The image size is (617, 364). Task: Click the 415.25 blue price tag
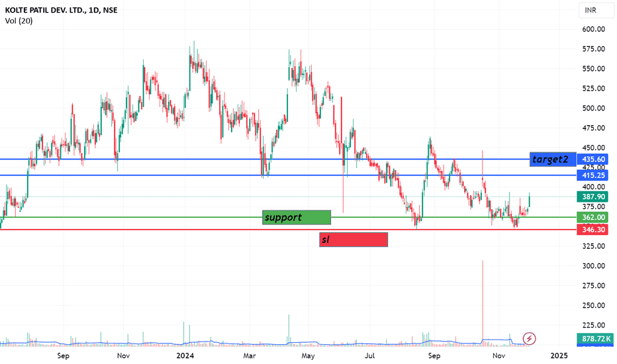click(x=593, y=175)
